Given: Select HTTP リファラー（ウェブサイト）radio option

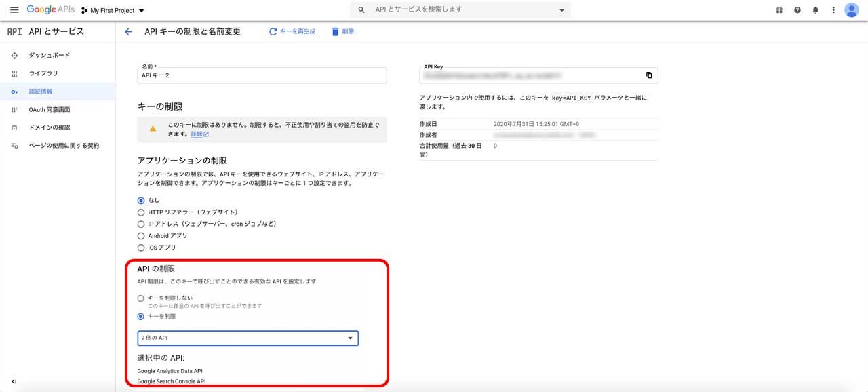Looking at the screenshot, I should (141, 212).
